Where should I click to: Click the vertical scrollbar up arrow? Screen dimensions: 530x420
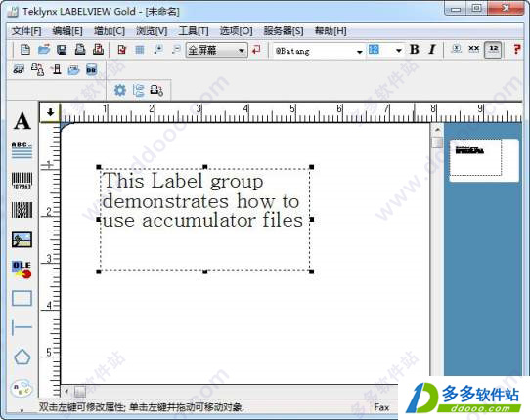point(437,130)
